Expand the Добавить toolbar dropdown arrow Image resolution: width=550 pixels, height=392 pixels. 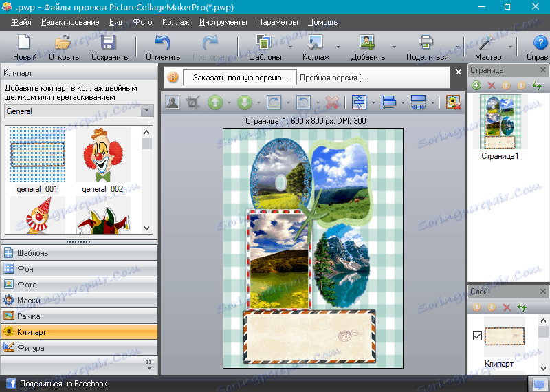(x=394, y=47)
